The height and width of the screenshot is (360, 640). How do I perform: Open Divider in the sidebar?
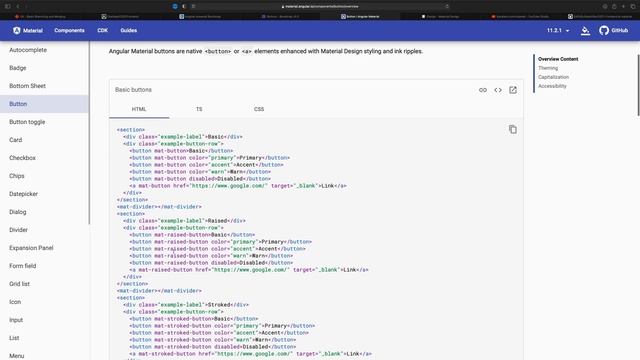44,229
